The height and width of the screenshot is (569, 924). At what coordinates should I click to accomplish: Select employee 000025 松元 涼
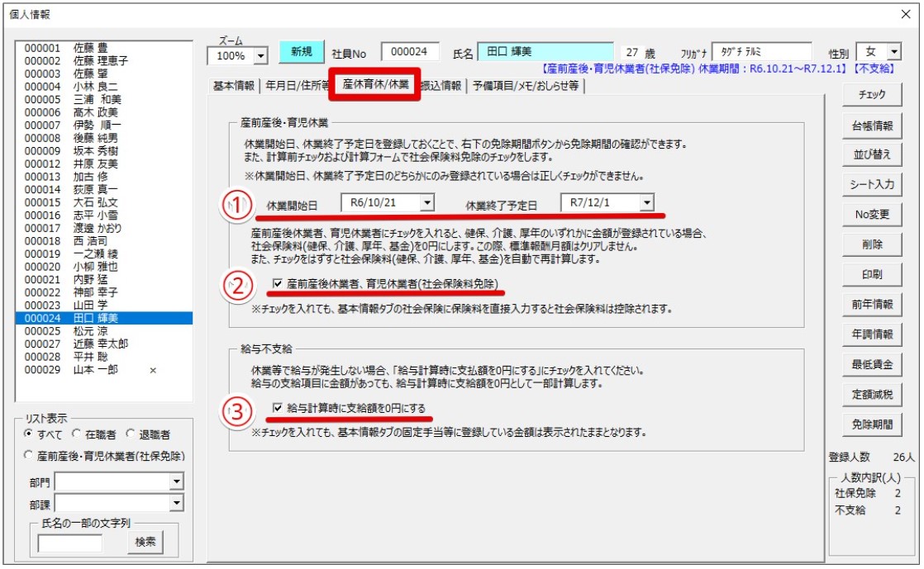[103, 331]
